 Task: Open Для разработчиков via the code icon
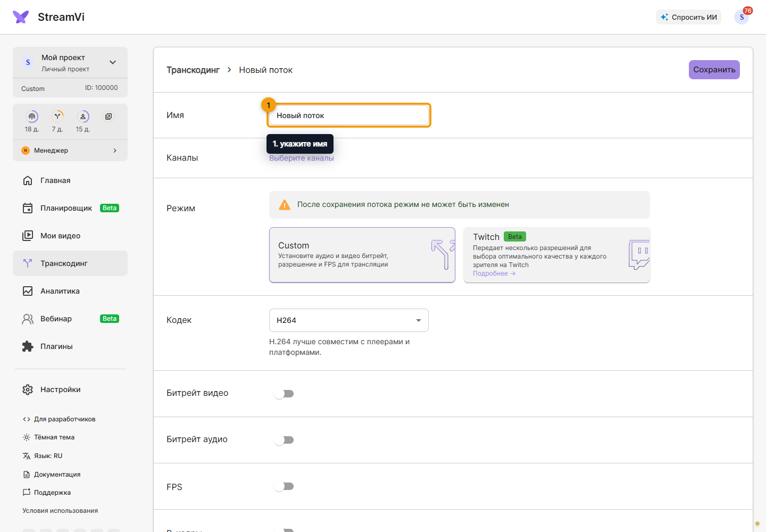coord(27,419)
